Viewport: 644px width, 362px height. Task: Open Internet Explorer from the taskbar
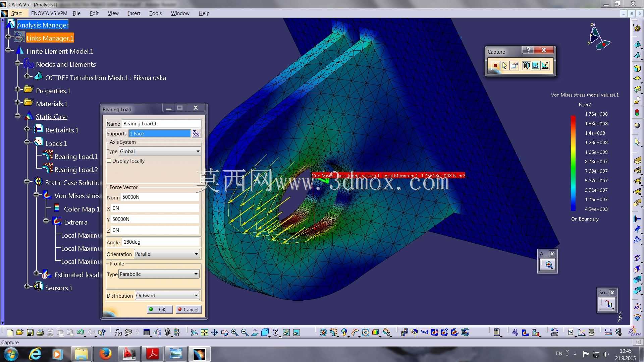pyautogui.click(x=35, y=354)
